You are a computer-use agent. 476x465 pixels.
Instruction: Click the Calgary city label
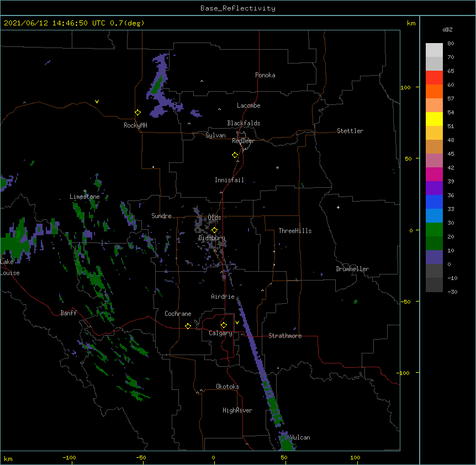pos(220,333)
